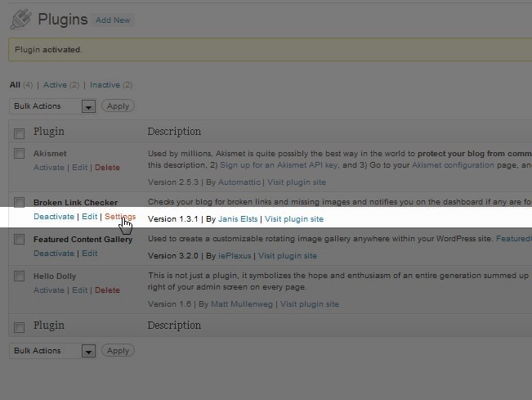Click the Description column header at top
This screenshot has width=532, height=400.
click(x=174, y=132)
